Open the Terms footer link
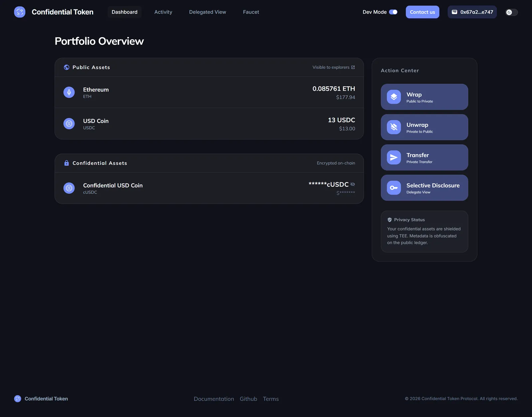Screen dimensions: 532x417 [x=271, y=399]
